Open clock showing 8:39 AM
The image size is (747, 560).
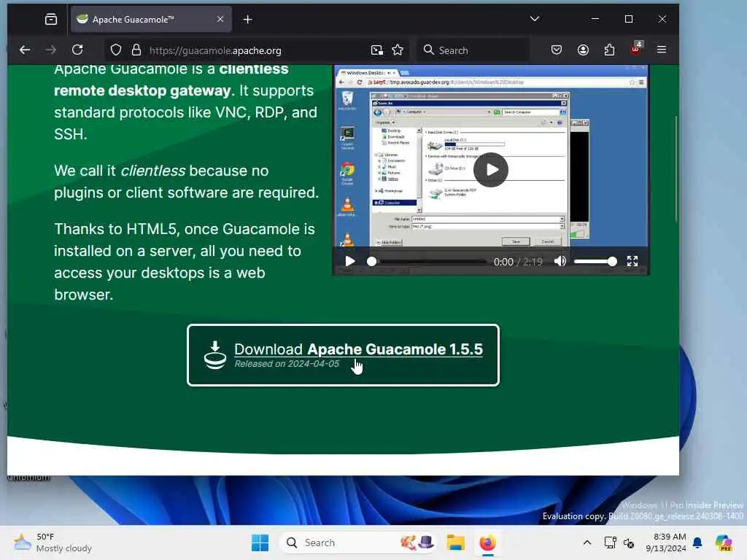(x=670, y=537)
